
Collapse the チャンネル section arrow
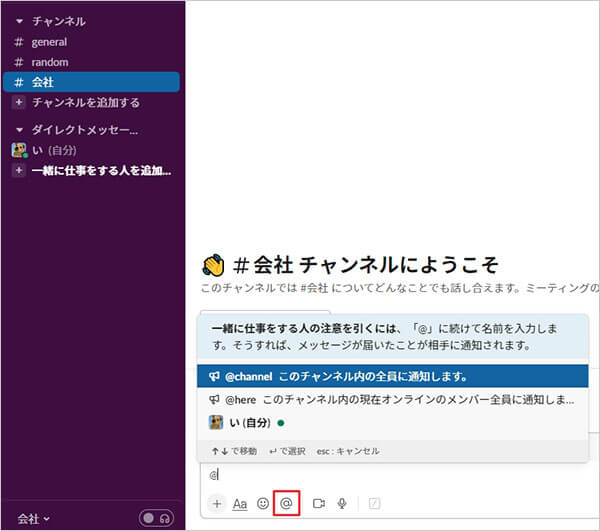tap(18, 21)
